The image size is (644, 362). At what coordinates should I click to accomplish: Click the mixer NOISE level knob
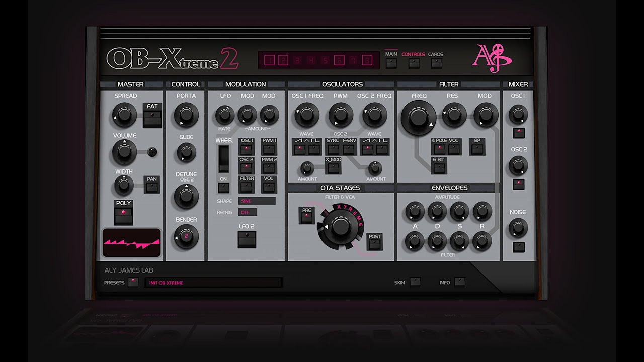(x=518, y=228)
